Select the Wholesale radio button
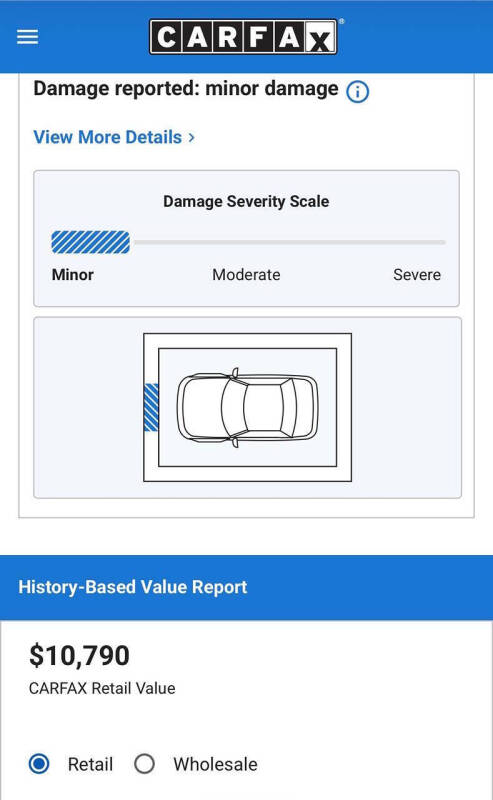Image resolution: width=493 pixels, height=800 pixels. pos(144,764)
